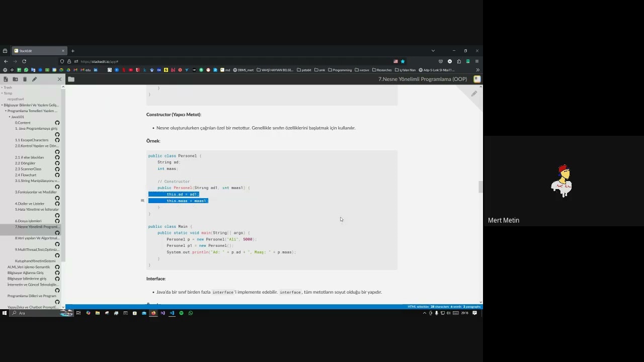Open WhatsApp from the taskbar

191,313
